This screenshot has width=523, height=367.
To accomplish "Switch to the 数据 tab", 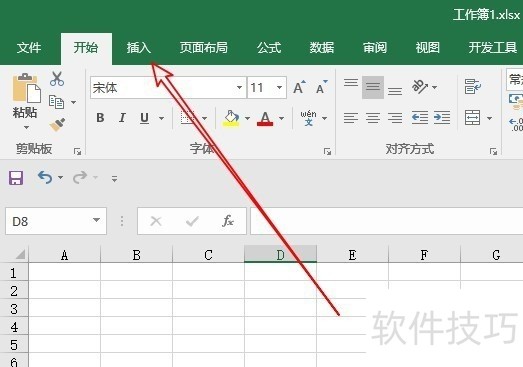I will (x=322, y=48).
